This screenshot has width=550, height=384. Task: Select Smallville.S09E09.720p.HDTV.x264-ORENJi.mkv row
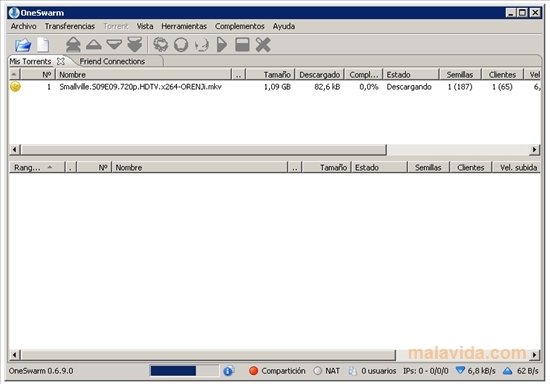coord(275,87)
